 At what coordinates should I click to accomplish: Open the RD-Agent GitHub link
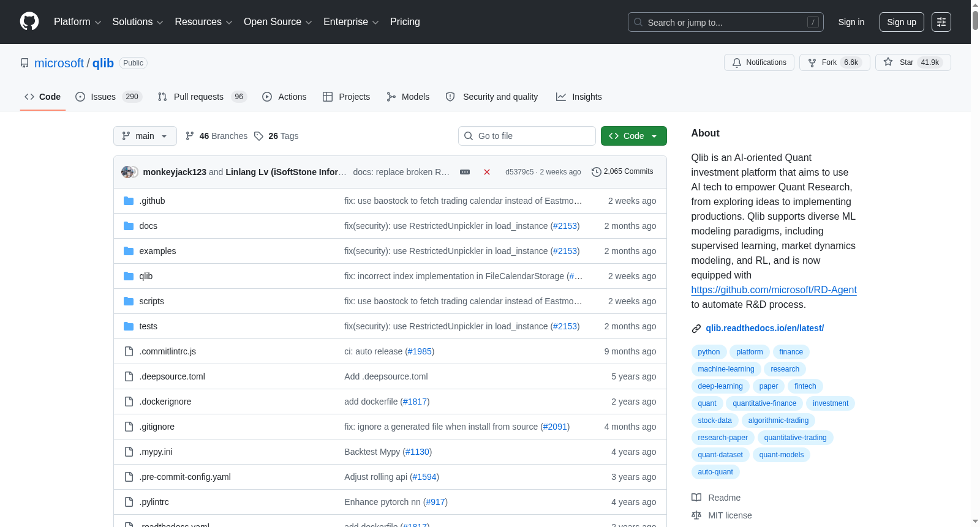(774, 290)
